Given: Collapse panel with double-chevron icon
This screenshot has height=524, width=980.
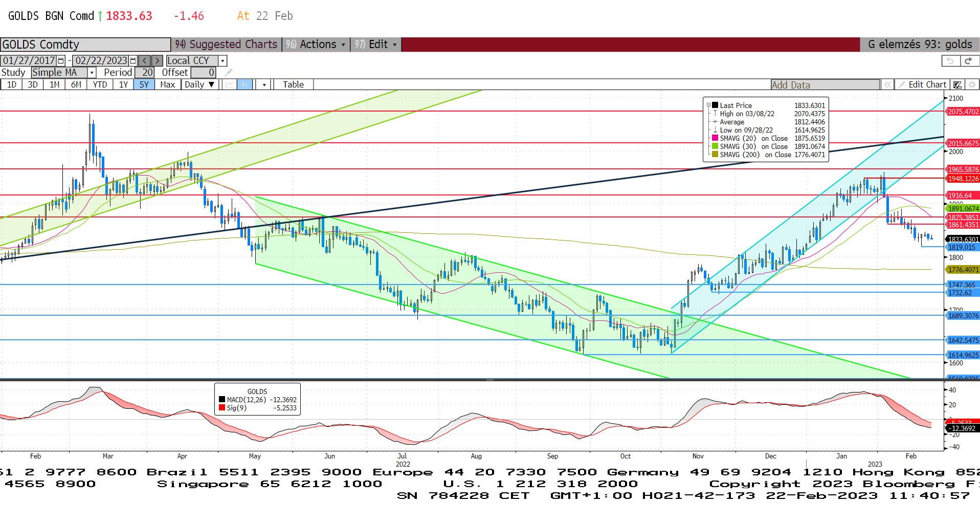Looking at the screenshot, I should point(887,84).
